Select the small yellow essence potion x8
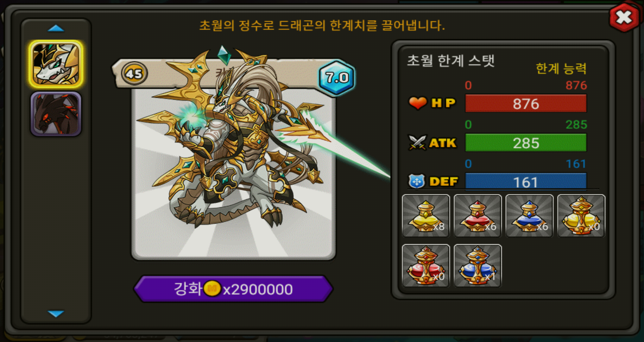This screenshot has width=644, height=342. [x=426, y=216]
